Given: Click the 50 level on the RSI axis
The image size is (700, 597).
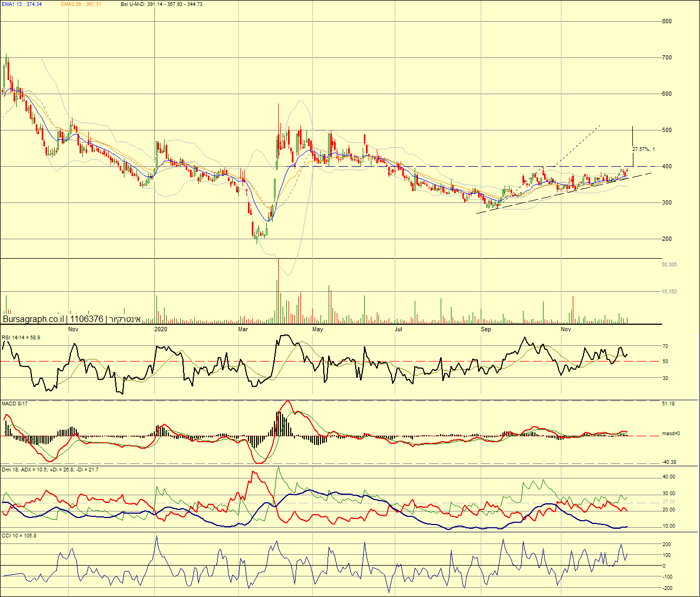Looking at the screenshot, I should [x=665, y=362].
